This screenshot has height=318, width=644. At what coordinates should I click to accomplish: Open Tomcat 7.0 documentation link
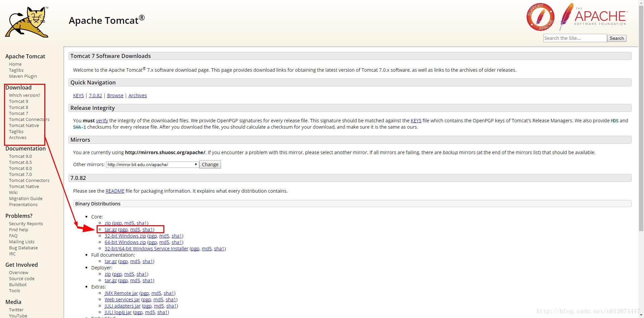coord(20,174)
